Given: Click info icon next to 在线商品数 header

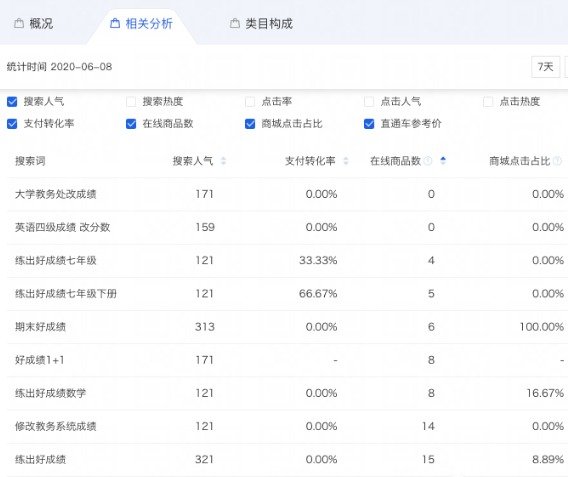Looking at the screenshot, I should point(428,160).
